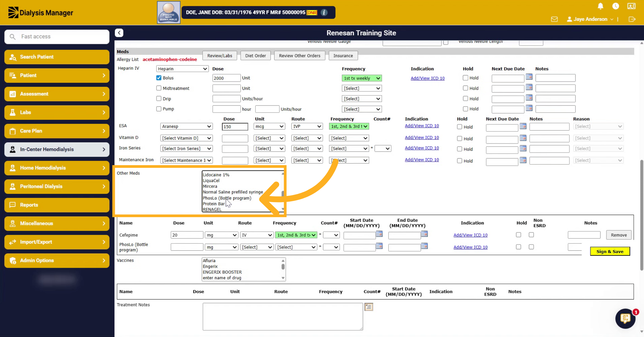Expand the Labs sidebar menu

[57, 112]
